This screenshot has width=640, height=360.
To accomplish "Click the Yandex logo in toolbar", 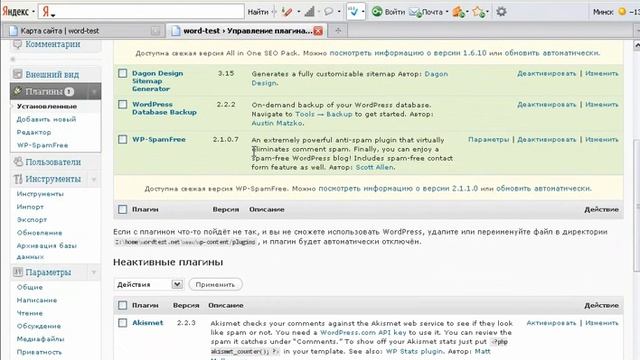I will pos(16,12).
